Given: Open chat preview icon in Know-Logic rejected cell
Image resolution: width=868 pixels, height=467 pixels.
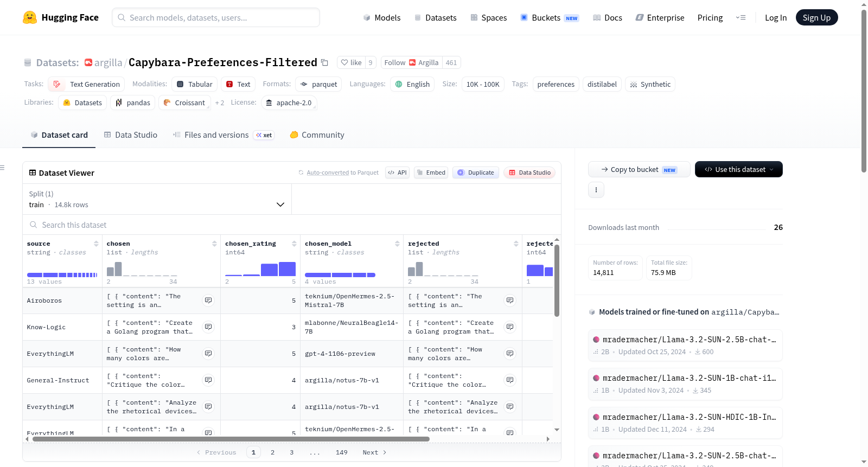Looking at the screenshot, I should (510, 327).
